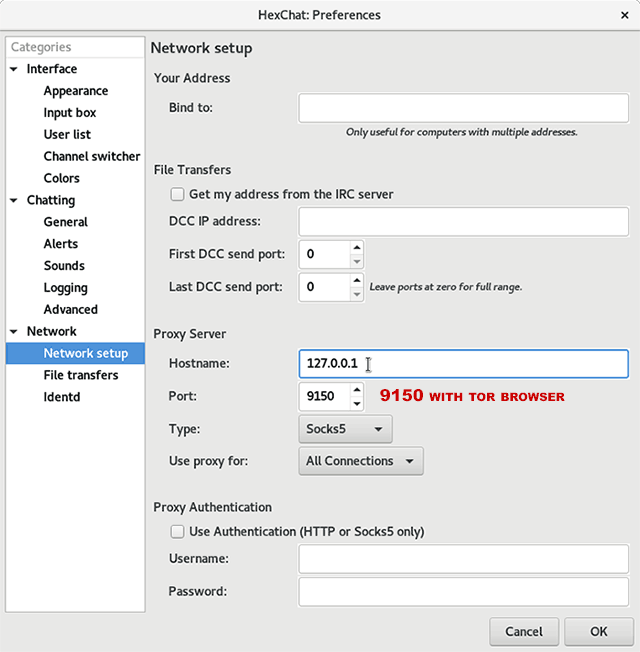The height and width of the screenshot is (652, 640).
Task: Increase First DCC send port
Action: [x=357, y=247]
